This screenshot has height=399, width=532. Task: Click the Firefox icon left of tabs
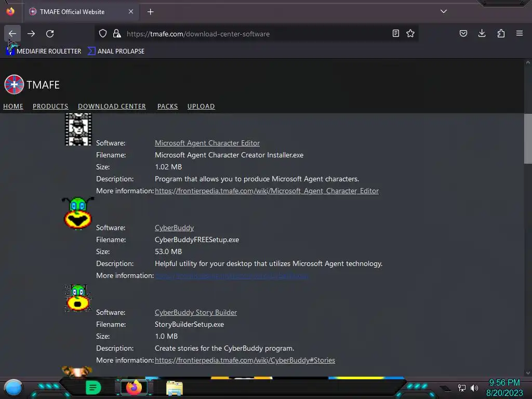(10, 11)
